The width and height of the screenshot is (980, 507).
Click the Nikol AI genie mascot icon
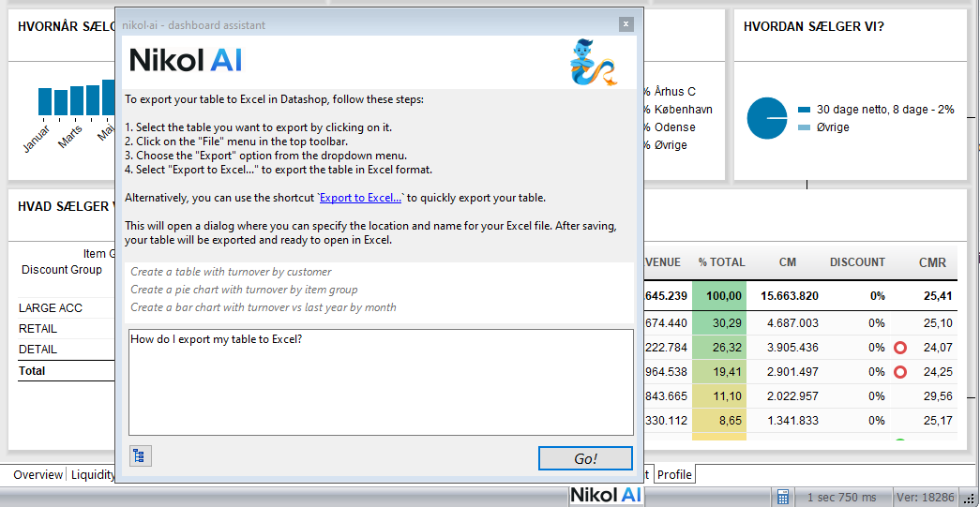(x=593, y=63)
